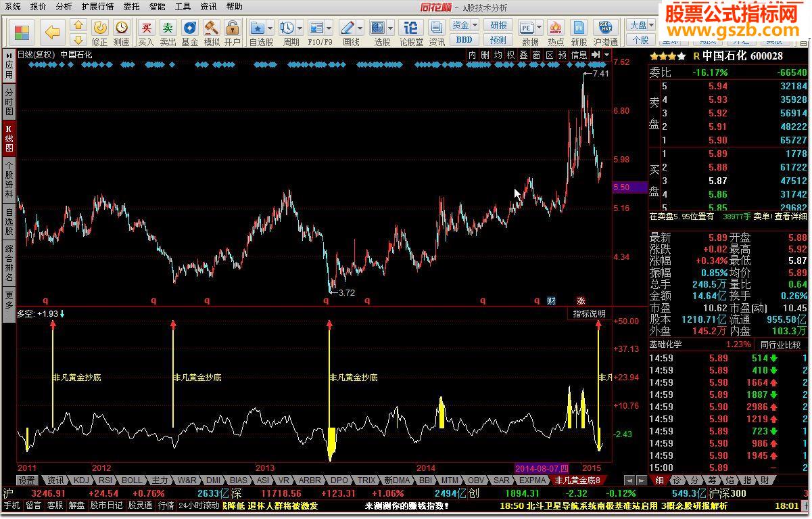Open the 热点 hot topics icon
Image resolution: width=812 pixels, height=519 pixels.
pyautogui.click(x=556, y=28)
